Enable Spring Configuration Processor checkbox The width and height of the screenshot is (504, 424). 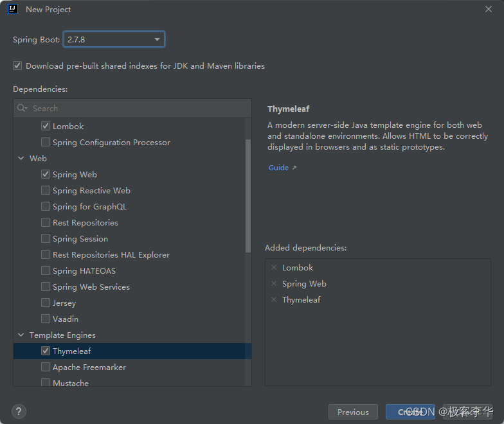click(46, 142)
